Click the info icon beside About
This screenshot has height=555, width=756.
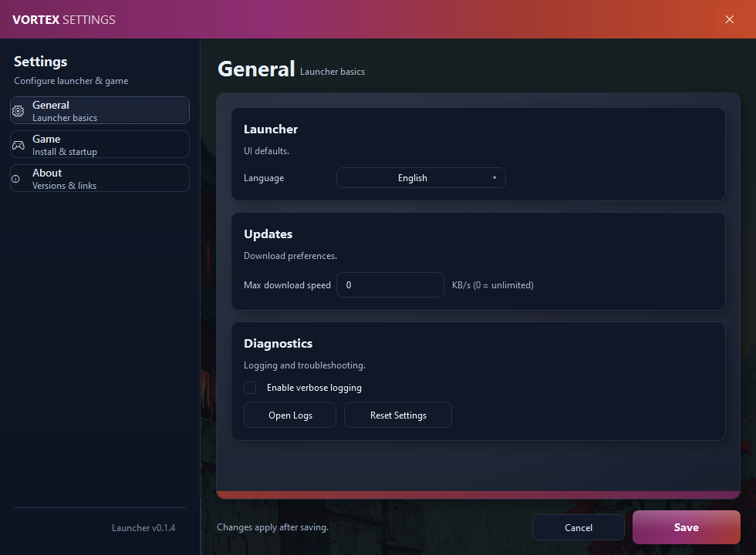pyautogui.click(x=15, y=179)
